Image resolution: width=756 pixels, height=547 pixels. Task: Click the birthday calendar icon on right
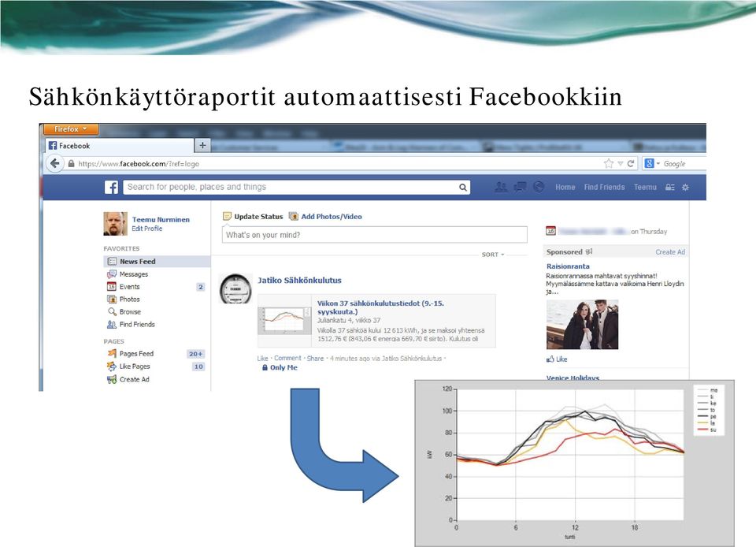click(x=550, y=231)
